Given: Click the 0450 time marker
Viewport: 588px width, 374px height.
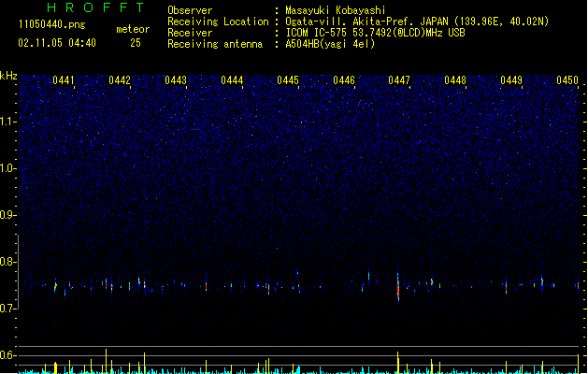Looking at the screenshot, I should (x=567, y=80).
